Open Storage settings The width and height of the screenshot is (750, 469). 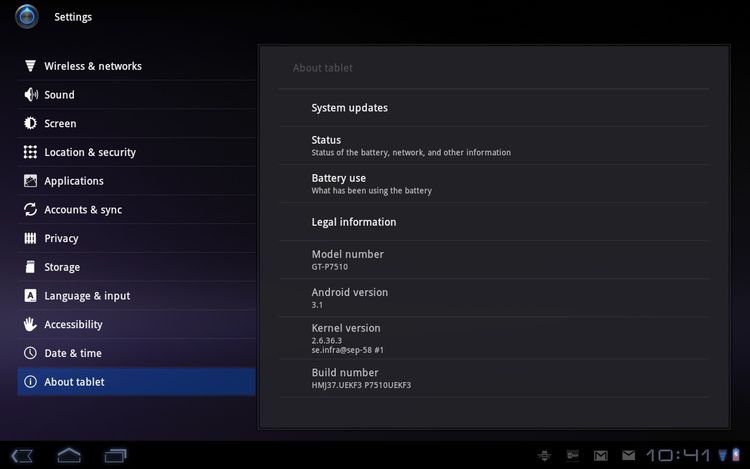(62, 268)
